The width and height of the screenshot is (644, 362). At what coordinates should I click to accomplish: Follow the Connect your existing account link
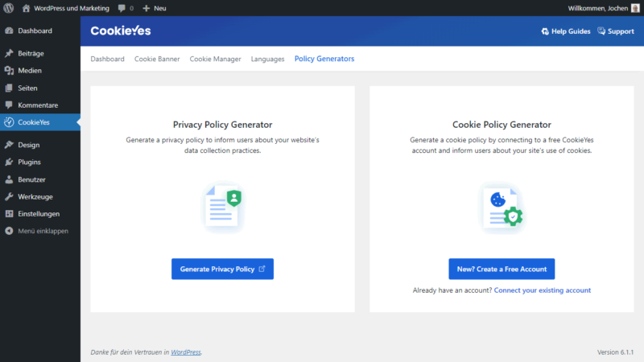point(542,290)
